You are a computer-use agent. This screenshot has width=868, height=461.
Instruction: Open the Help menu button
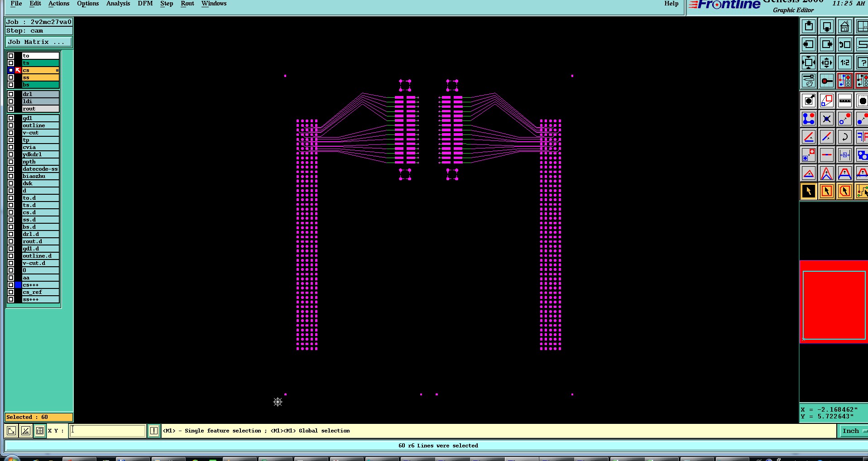tap(671, 4)
